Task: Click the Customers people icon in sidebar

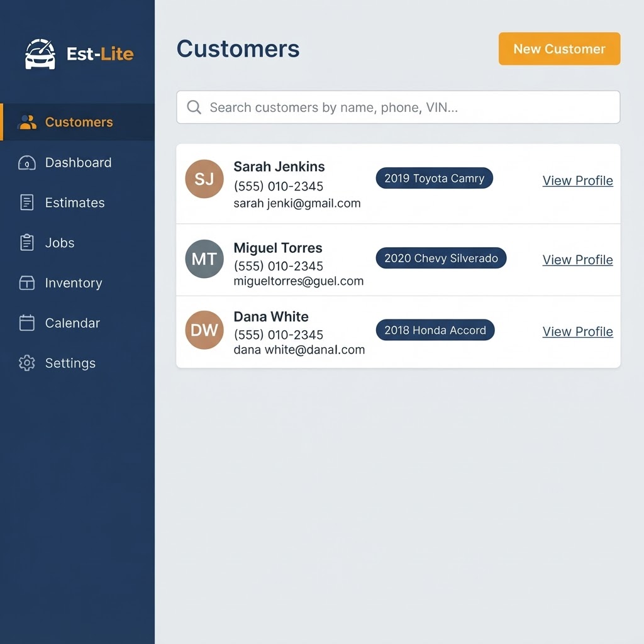Action: tap(28, 122)
